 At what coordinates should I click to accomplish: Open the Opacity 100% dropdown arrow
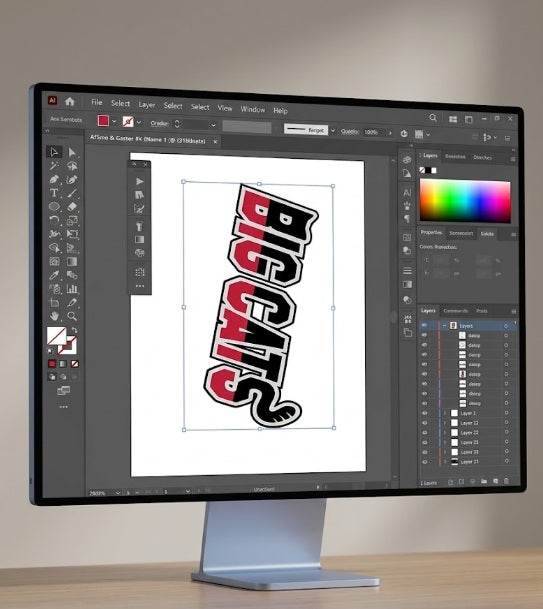point(390,133)
